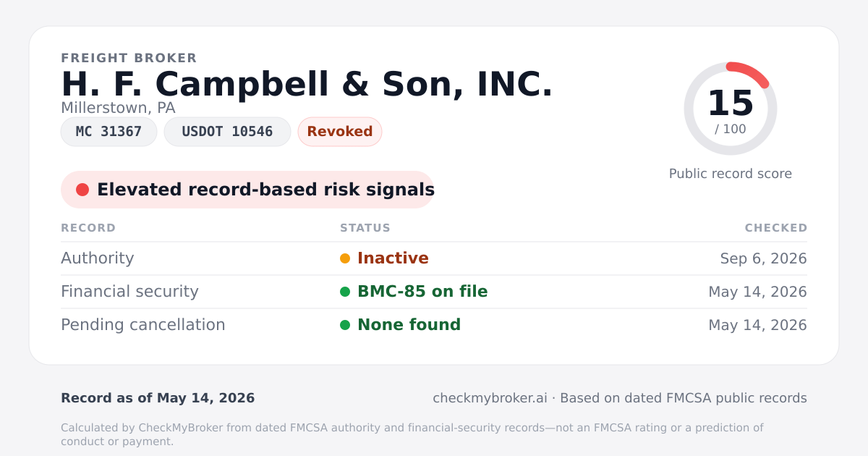
Task: Click the green None found status dot
Action: click(x=345, y=325)
